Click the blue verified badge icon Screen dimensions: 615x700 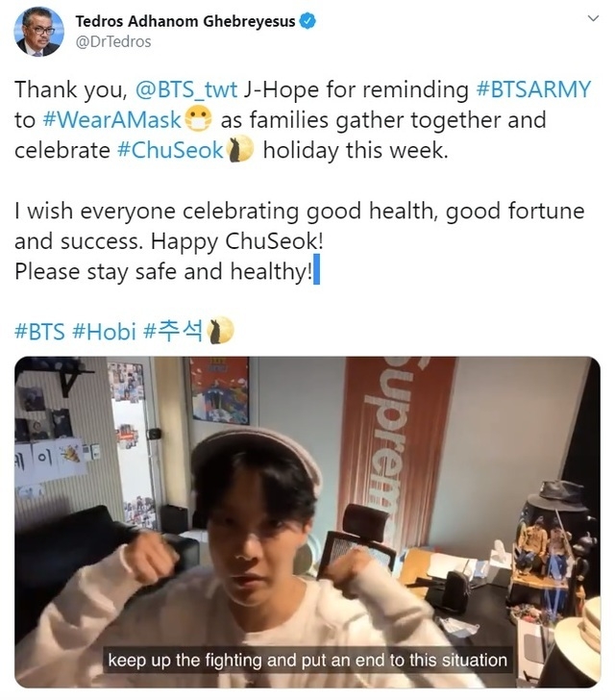click(307, 21)
